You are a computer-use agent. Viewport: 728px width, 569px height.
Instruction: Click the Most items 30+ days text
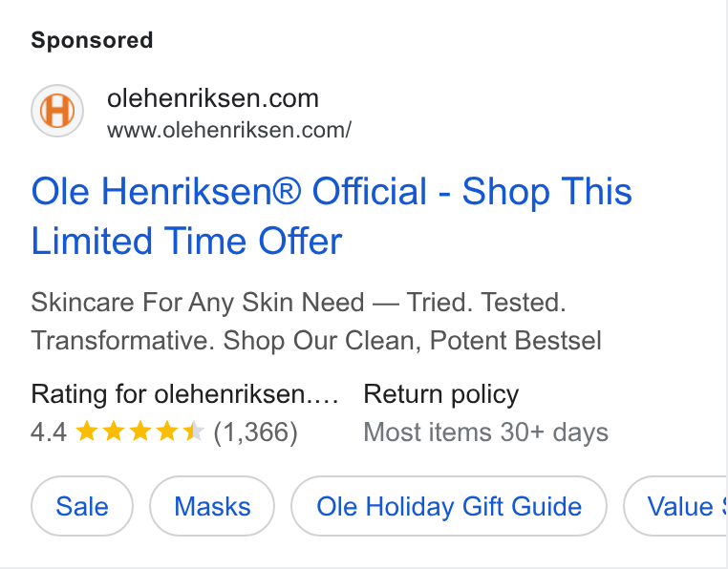pos(485,432)
